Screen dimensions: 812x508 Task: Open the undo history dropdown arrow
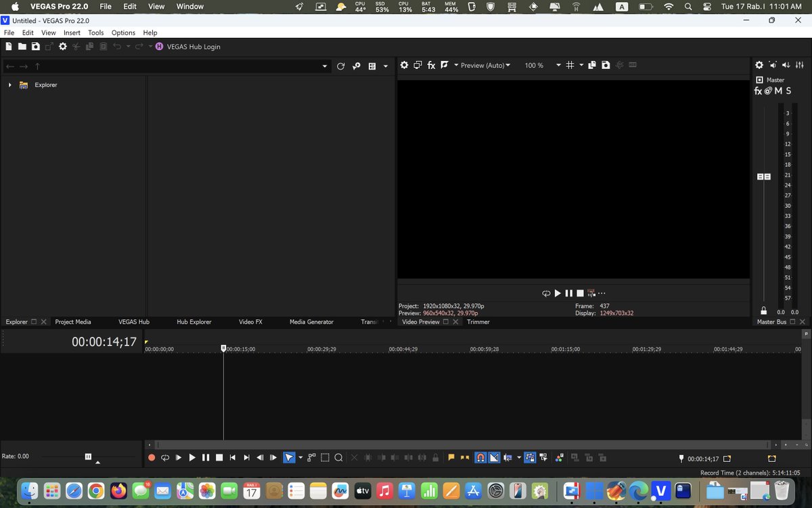pos(129,47)
